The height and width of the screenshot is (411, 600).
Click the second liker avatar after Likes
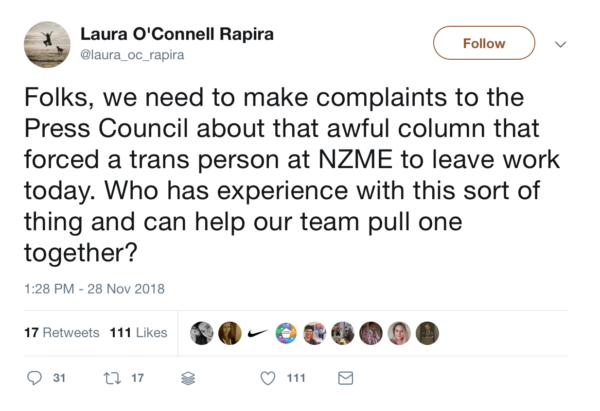coord(229,333)
